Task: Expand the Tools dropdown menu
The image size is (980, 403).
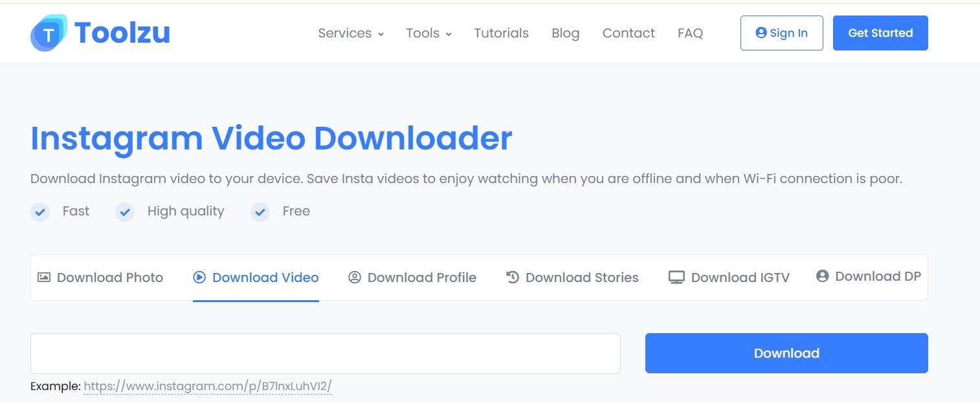Action: click(429, 33)
